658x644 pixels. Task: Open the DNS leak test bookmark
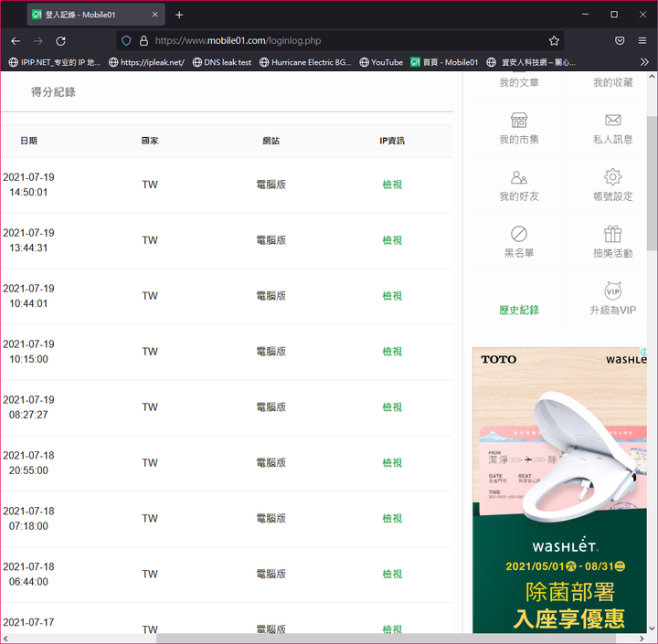(222, 62)
